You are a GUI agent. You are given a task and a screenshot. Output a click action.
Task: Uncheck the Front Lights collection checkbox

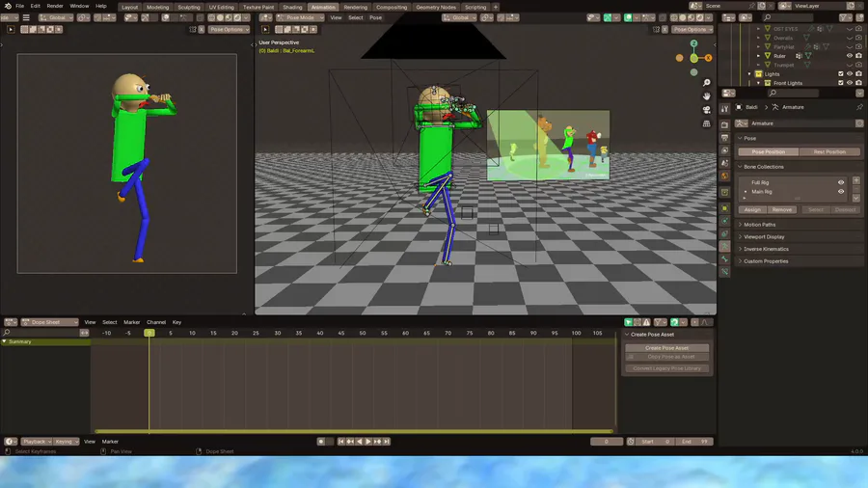(840, 83)
